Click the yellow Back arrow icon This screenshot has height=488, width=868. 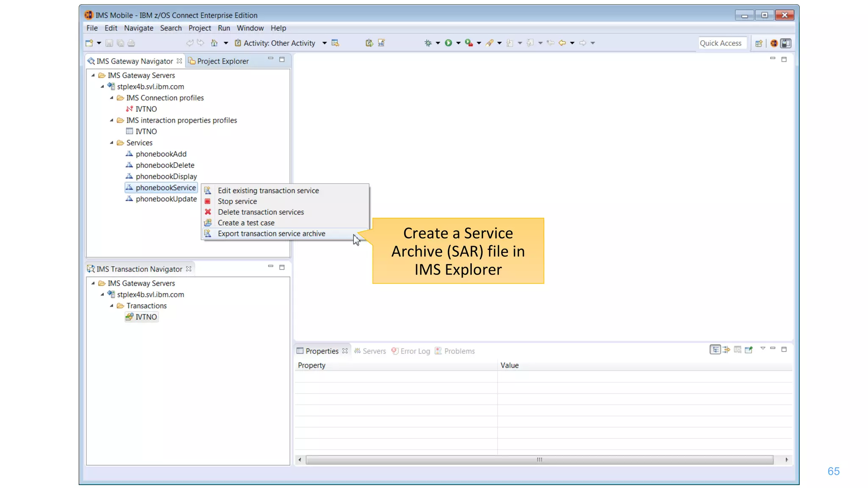coord(562,43)
